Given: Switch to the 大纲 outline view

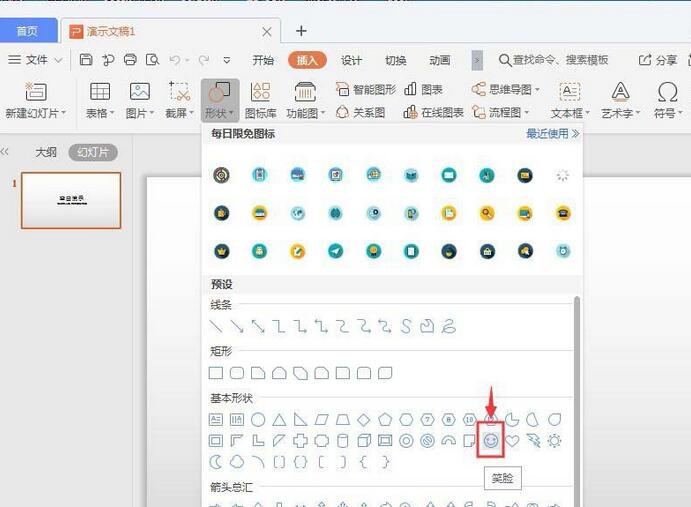Looking at the screenshot, I should tap(45, 153).
